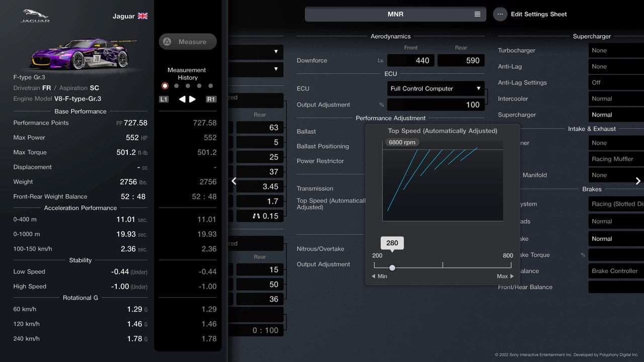Viewport: 644px width, 362px height.
Task: Select the third measurement history dot
Action: pyautogui.click(x=188, y=86)
